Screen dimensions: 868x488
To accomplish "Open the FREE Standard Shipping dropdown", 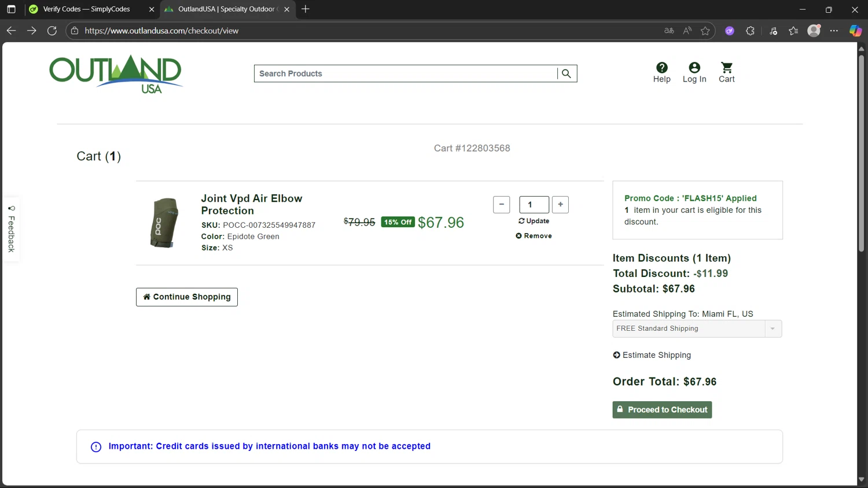I will (697, 328).
